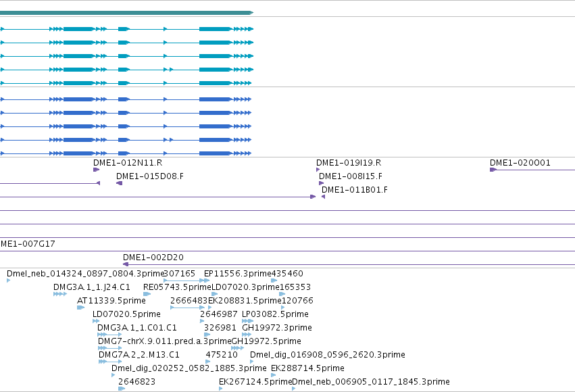Click the 326981 feature label
This screenshot has width=575, height=392.
pyautogui.click(x=220, y=328)
